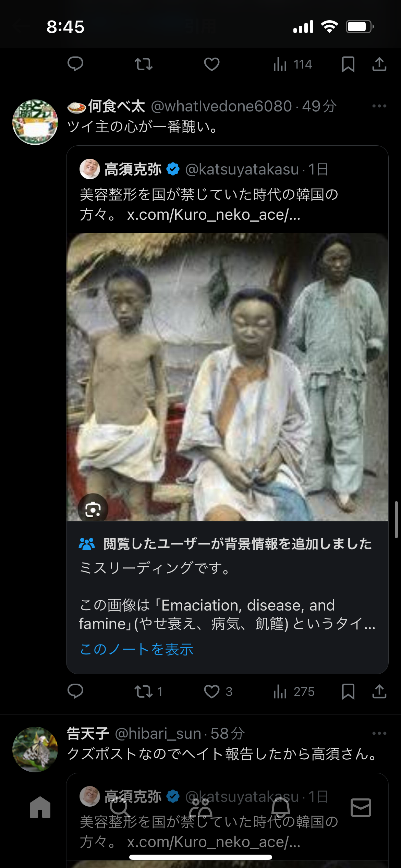
Task: Tap the このノートを表示 link
Action: click(x=136, y=649)
